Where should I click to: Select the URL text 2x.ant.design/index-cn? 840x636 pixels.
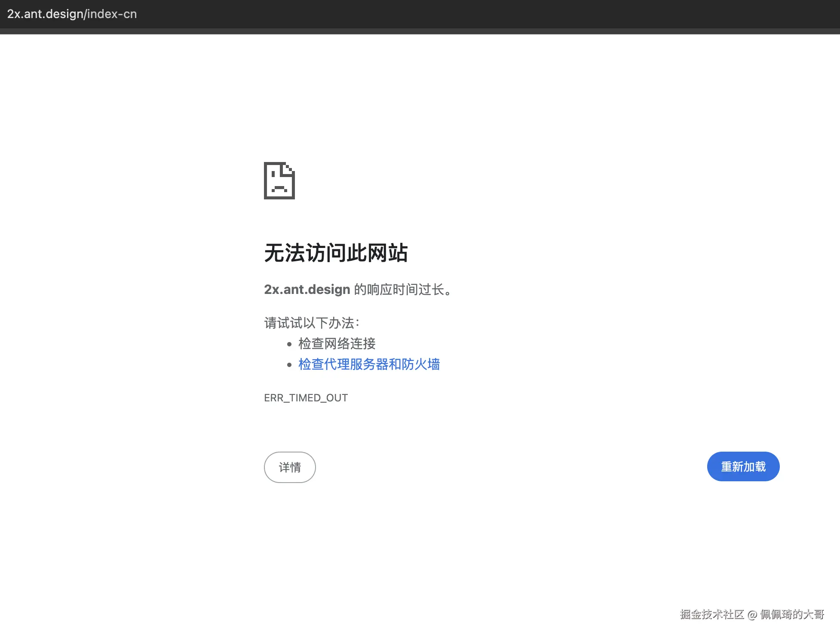tap(71, 14)
